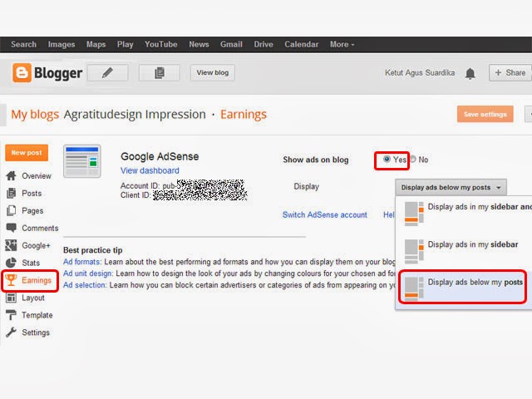Click the Google+ sidebar icon
Image resolution: width=532 pixels, height=399 pixels.
point(11,245)
